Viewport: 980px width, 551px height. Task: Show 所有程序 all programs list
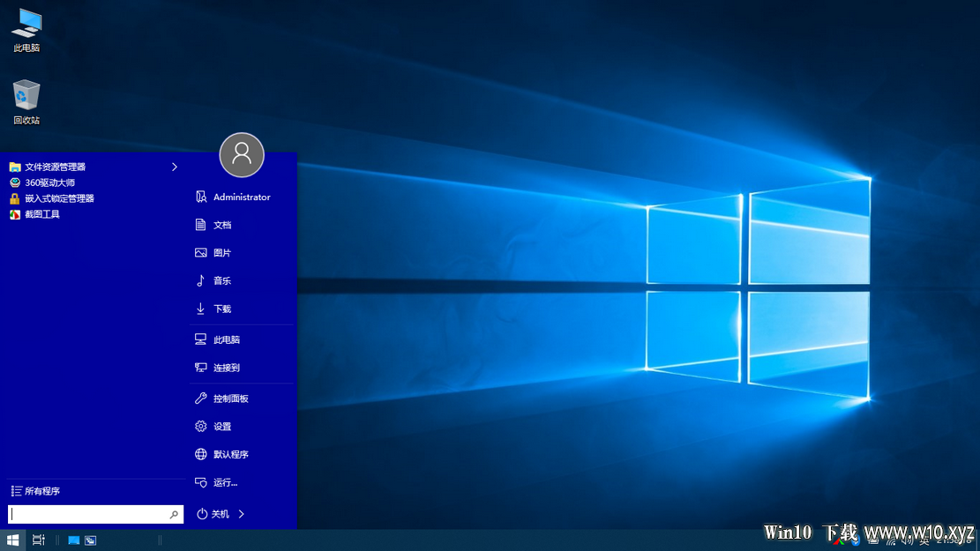coord(35,491)
